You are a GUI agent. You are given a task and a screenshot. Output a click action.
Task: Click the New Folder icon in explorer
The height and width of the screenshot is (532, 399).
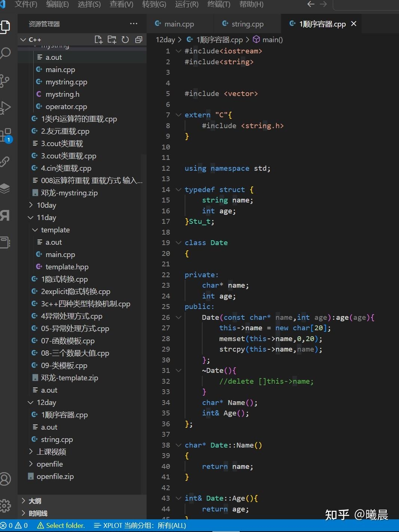[112, 40]
